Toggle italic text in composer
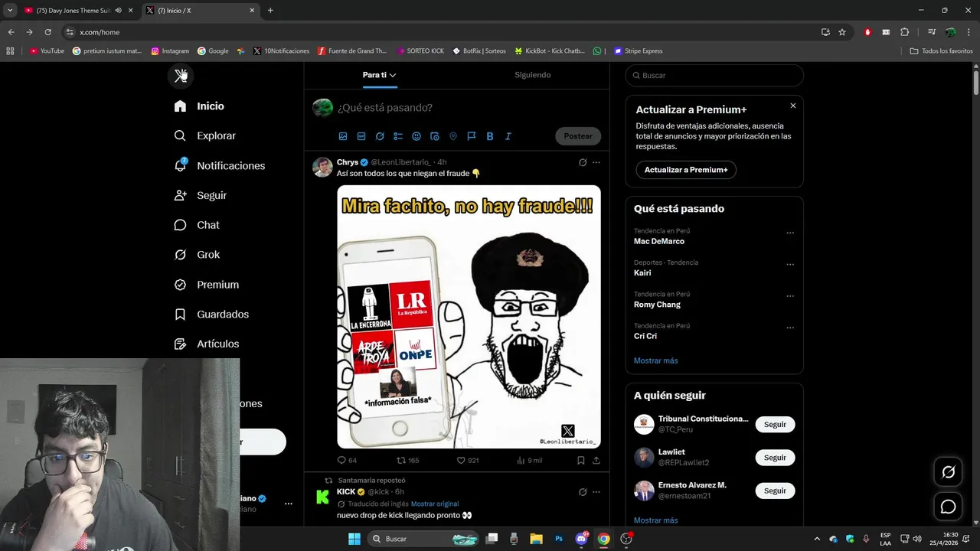Viewport: 980px width, 551px height. (x=508, y=136)
